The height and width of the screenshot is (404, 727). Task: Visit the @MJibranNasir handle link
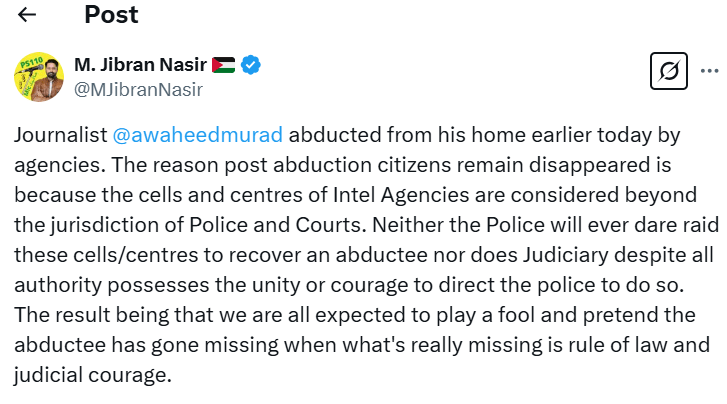(x=138, y=89)
